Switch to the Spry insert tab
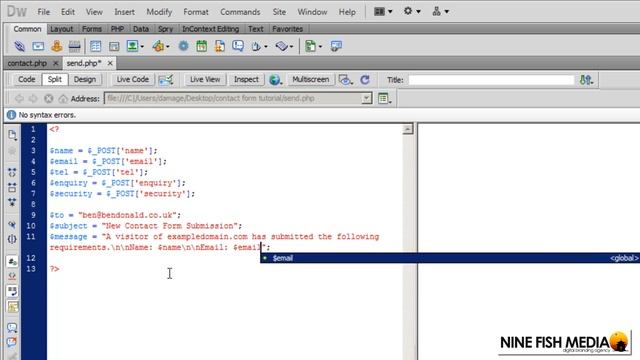 click(x=165, y=29)
